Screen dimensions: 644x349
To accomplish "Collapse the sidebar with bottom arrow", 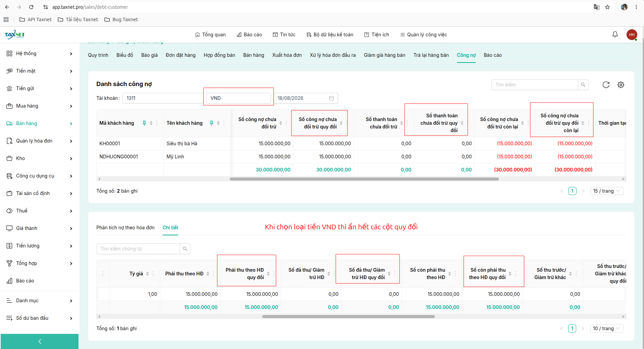I will point(40,341).
